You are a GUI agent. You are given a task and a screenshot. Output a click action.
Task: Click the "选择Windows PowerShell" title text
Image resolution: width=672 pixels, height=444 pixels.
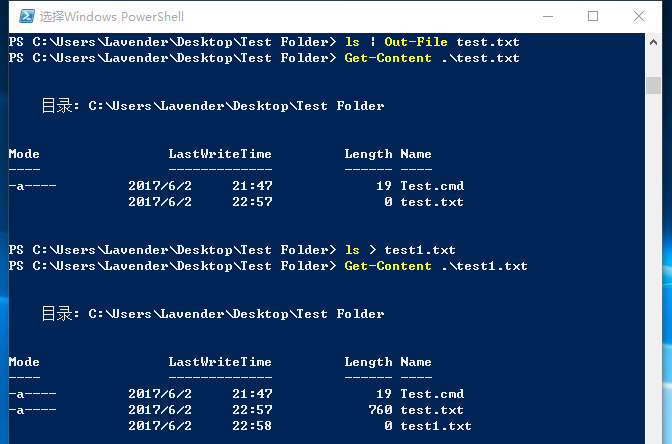[x=112, y=17]
